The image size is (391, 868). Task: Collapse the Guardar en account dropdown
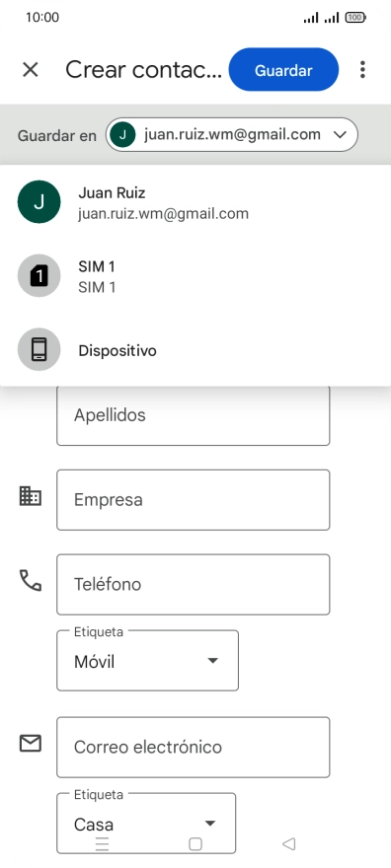click(x=232, y=134)
